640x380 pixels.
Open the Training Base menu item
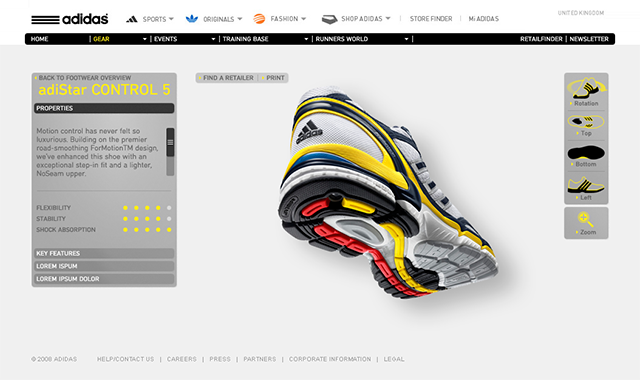(245, 39)
